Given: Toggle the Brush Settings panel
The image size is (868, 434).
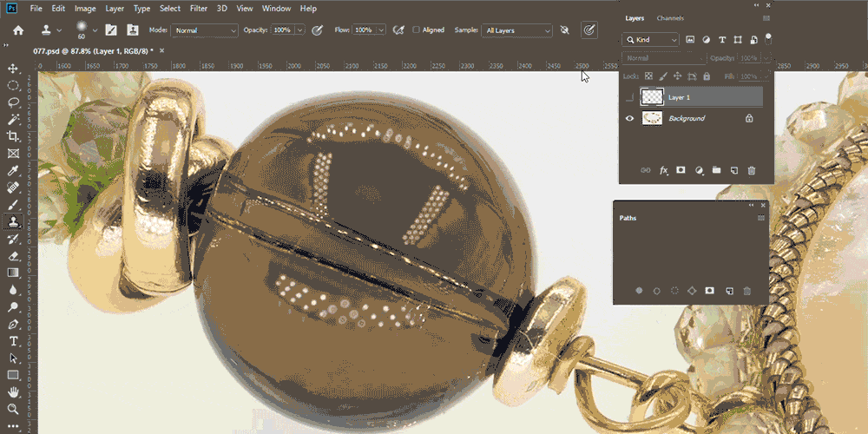Looking at the screenshot, I should click(111, 30).
